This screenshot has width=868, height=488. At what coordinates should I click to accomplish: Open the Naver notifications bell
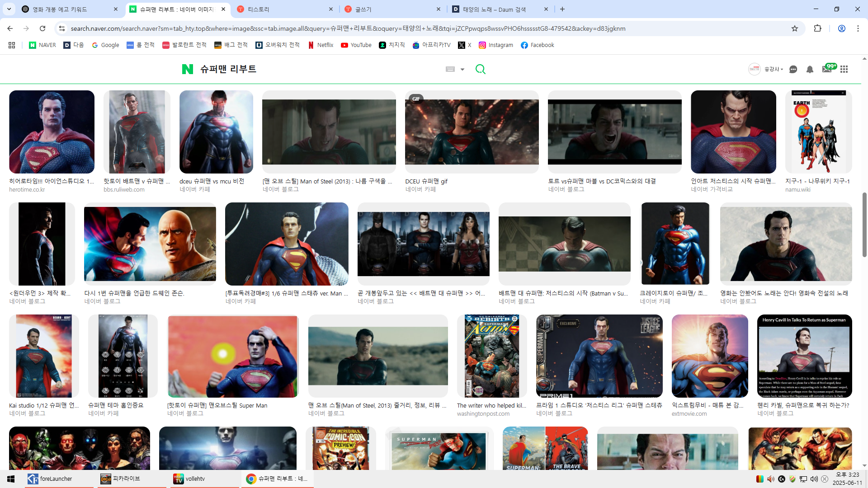(x=810, y=69)
